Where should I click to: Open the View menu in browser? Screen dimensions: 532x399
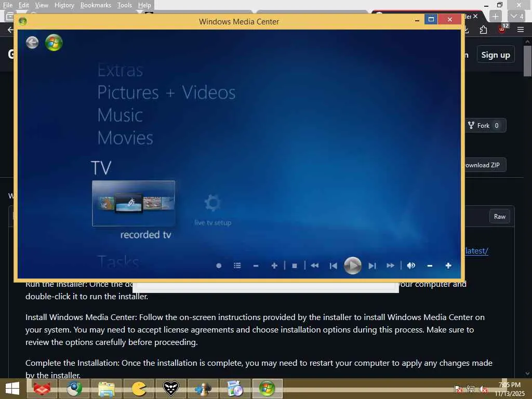(x=42, y=5)
